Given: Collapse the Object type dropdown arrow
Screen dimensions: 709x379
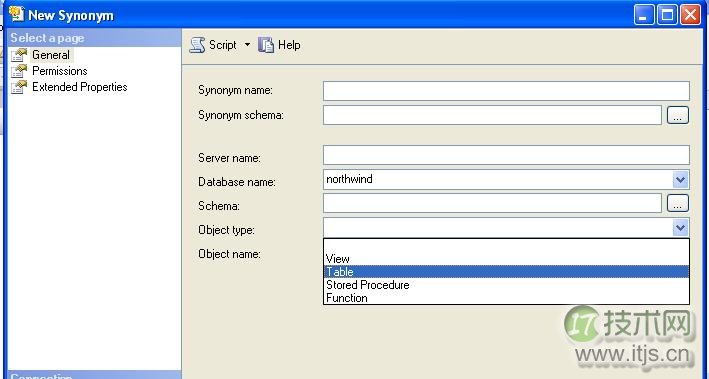Looking at the screenshot, I should click(680, 227).
